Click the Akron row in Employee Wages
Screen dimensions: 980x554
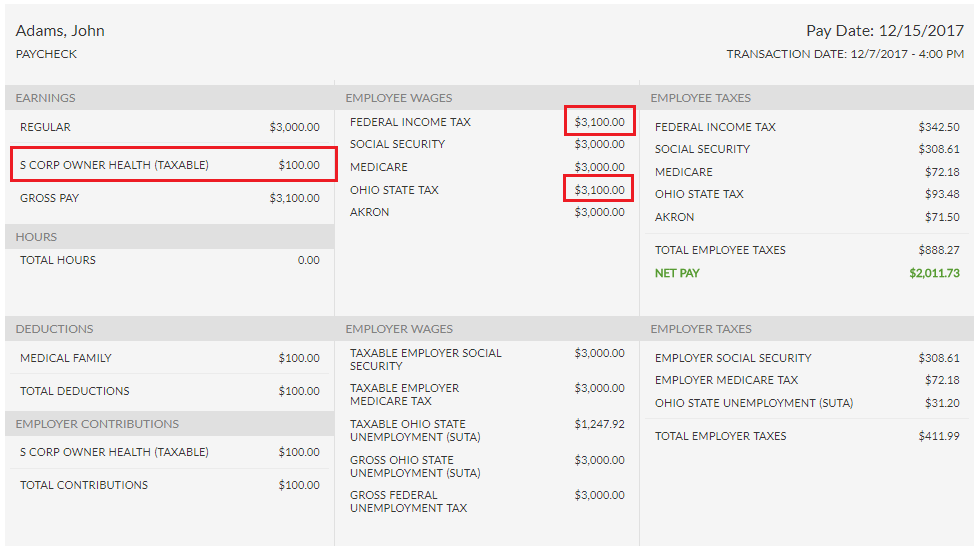tap(486, 212)
